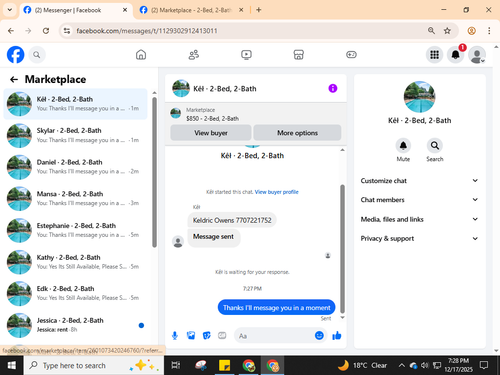Screen dimensions: 500x375
Task: Click the browser address bar URL
Action: point(147,31)
